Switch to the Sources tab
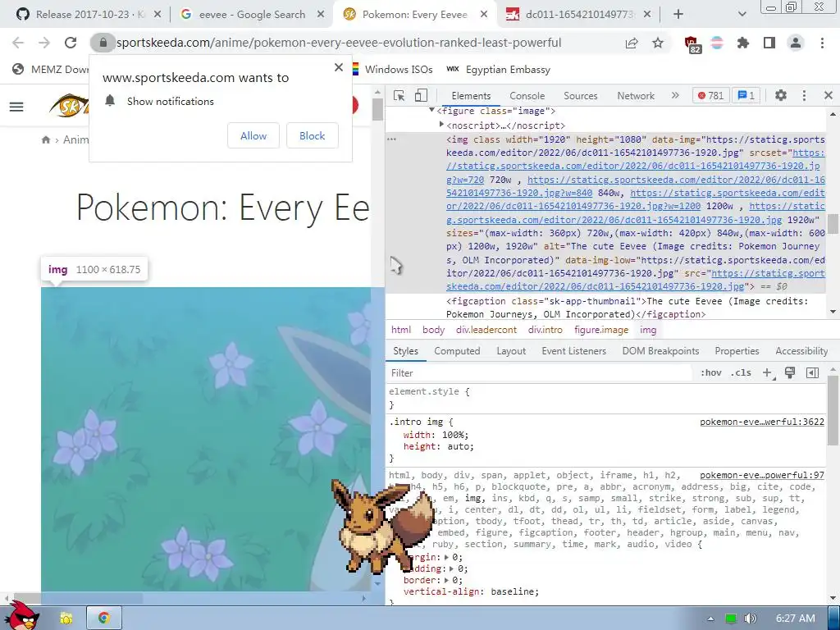 pyautogui.click(x=580, y=95)
